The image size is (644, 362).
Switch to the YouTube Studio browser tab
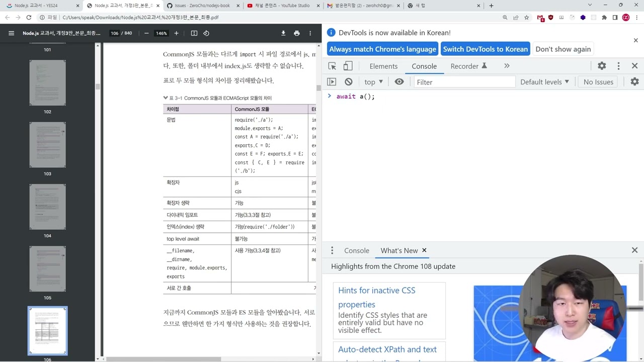pos(282,6)
